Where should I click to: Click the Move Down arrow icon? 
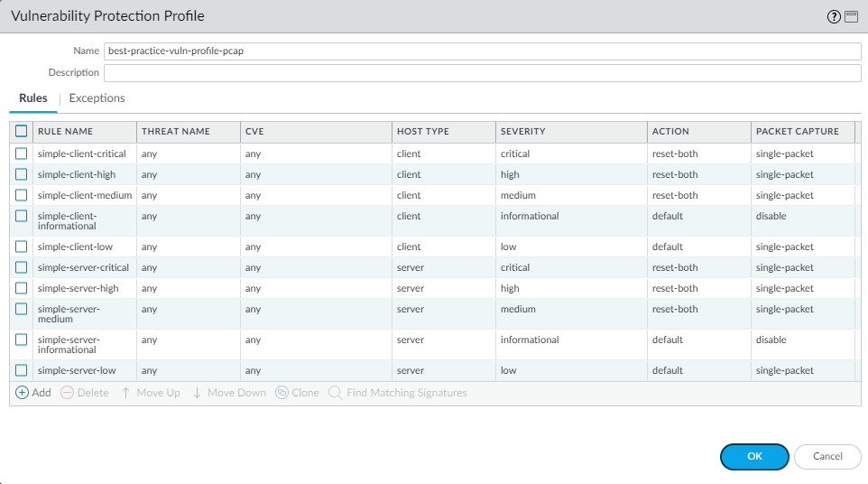[197, 393]
